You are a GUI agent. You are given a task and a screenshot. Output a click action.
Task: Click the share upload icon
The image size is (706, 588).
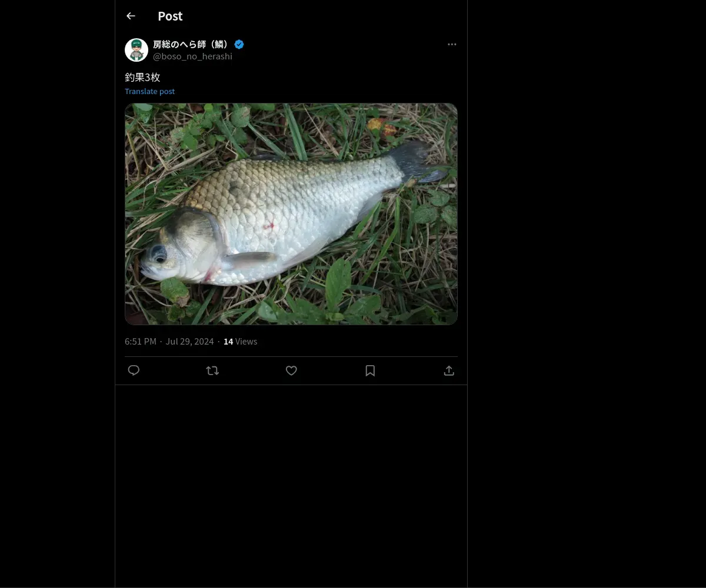(x=449, y=370)
